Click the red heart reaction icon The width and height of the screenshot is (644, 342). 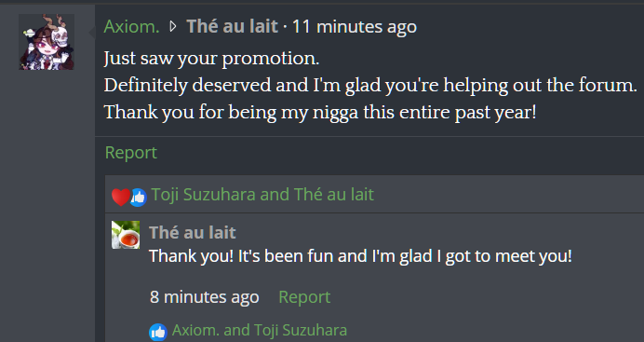(x=120, y=197)
